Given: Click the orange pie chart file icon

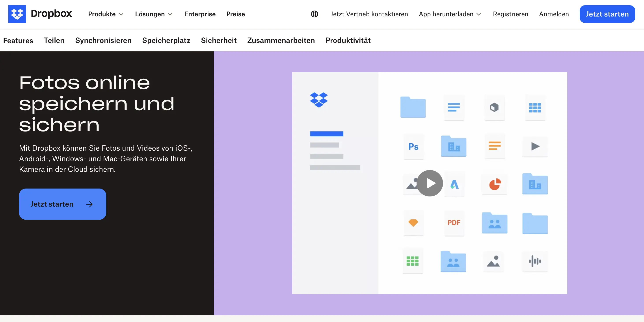Looking at the screenshot, I should [x=495, y=184].
